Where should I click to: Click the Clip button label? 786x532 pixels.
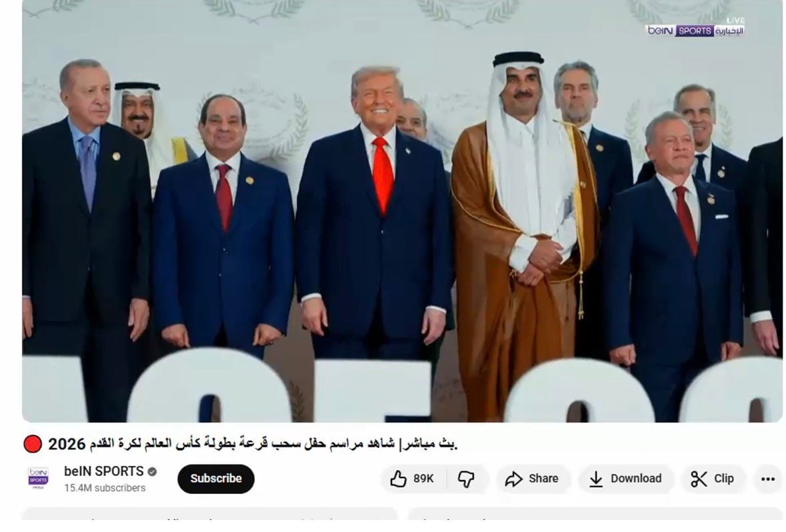pyautogui.click(x=724, y=479)
